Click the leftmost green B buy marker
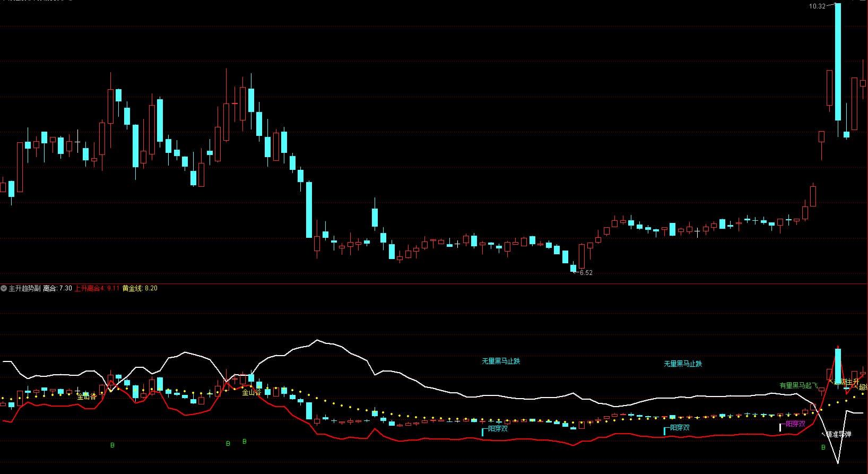The image size is (868, 474). coord(112,445)
